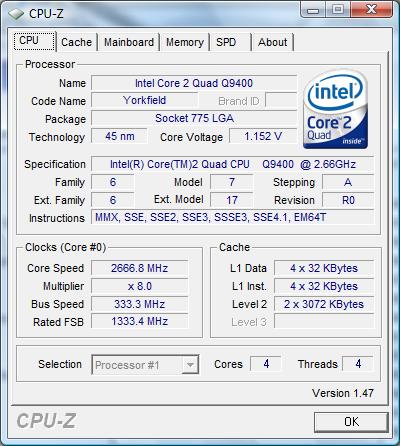Click the Threads count field
The height and width of the screenshot is (446, 400).
[x=358, y=364]
